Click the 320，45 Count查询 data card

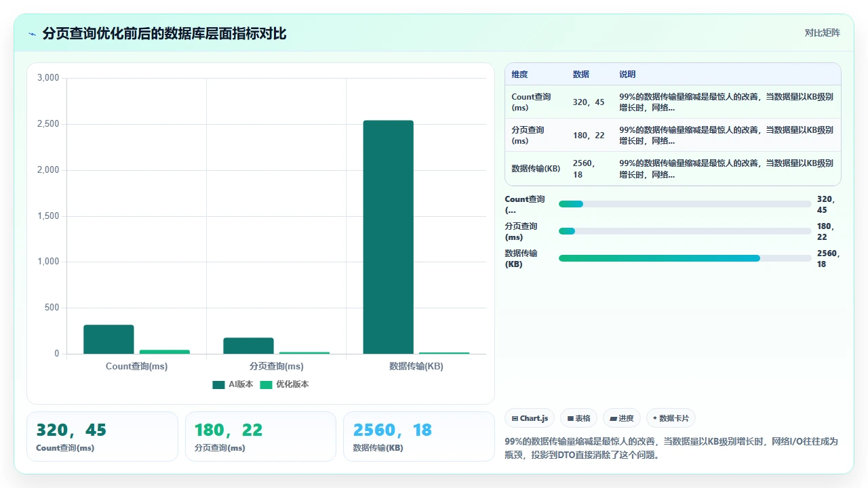102,436
